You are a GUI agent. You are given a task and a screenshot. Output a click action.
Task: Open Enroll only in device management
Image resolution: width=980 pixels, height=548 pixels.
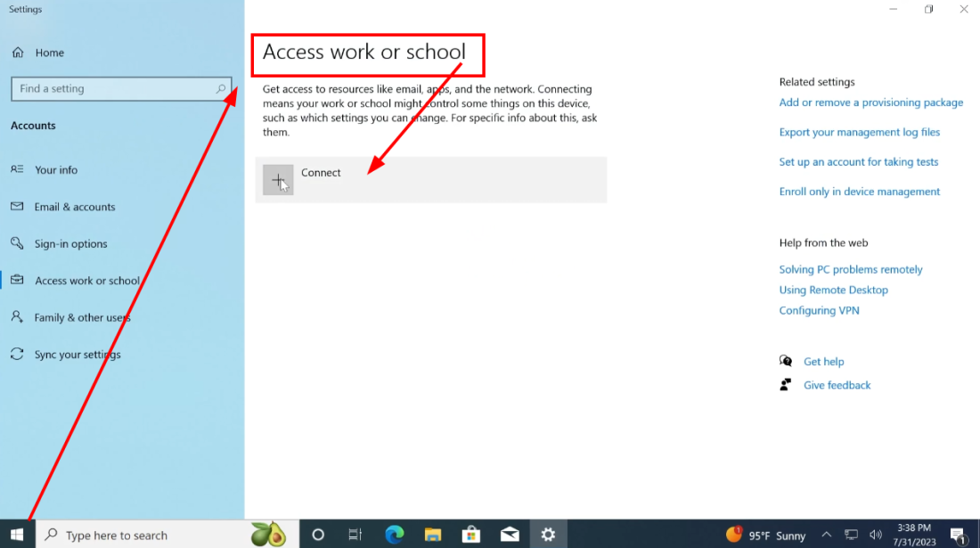coord(859,192)
